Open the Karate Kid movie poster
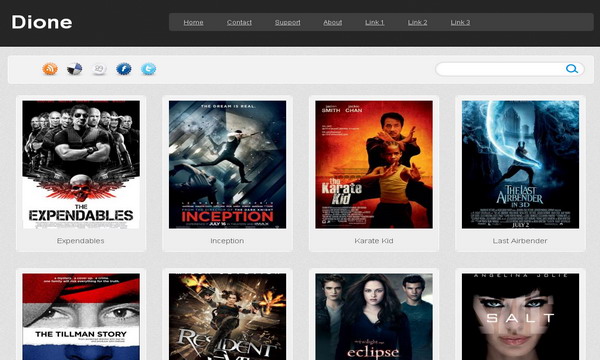 [x=374, y=165]
